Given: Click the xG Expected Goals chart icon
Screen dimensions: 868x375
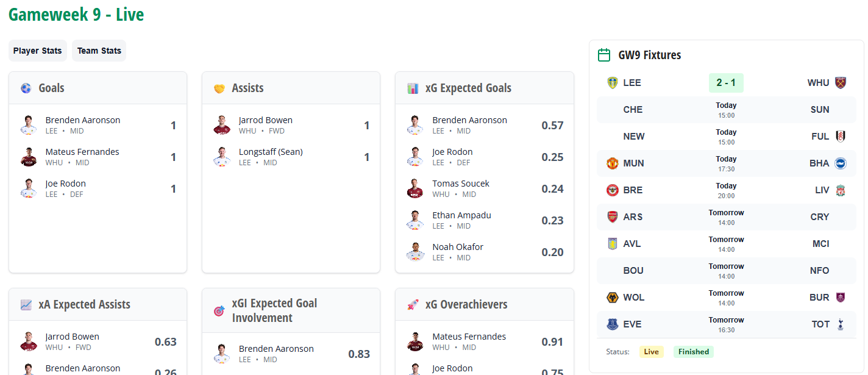Looking at the screenshot, I should (413, 88).
